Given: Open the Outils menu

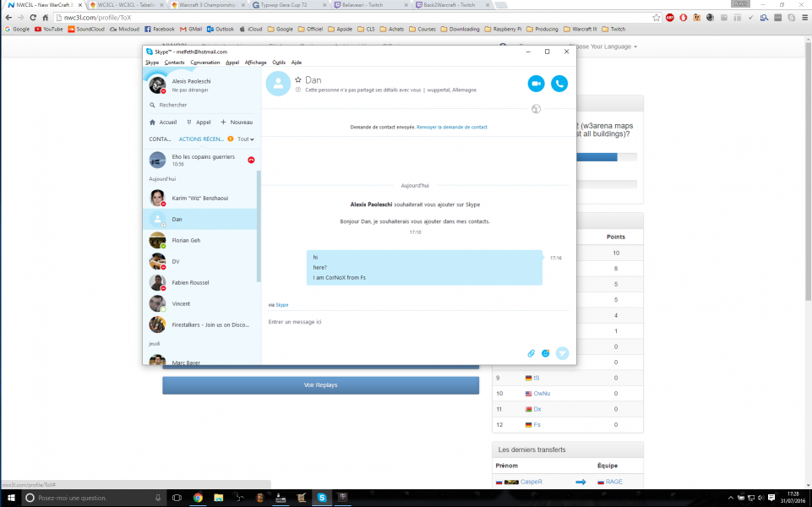Looking at the screenshot, I should click(x=279, y=63).
